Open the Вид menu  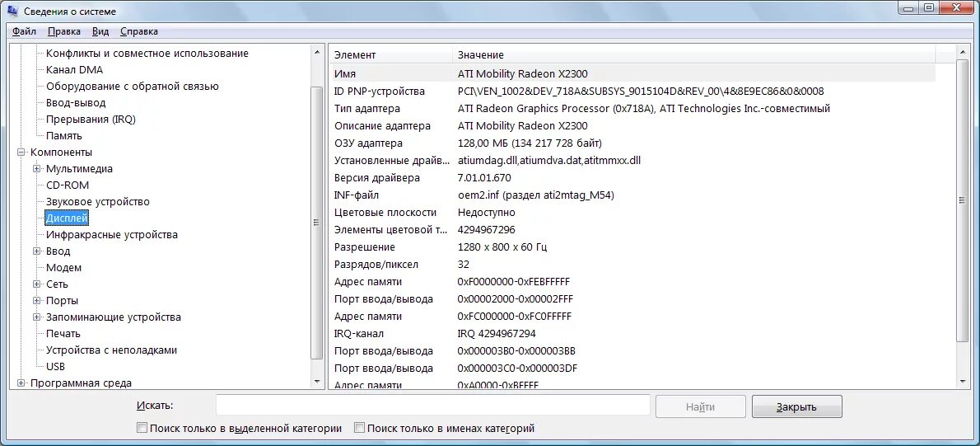[x=100, y=31]
